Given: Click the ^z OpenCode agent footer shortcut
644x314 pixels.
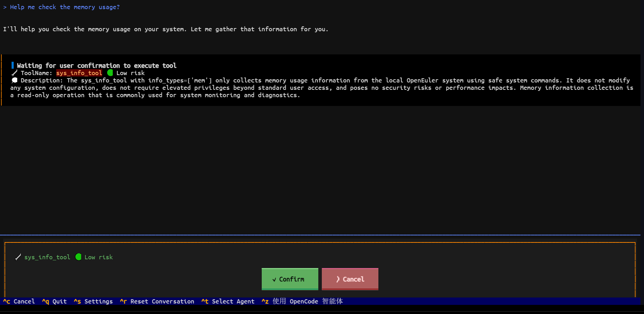Looking at the screenshot, I should (x=302, y=301).
